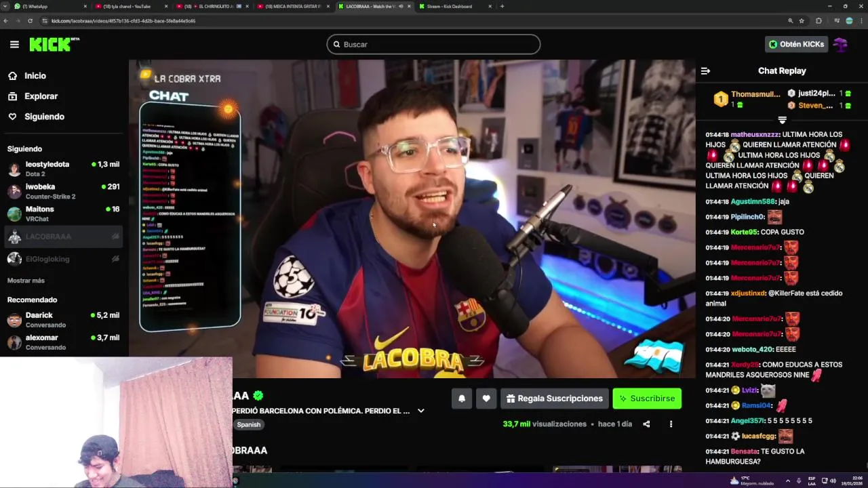The height and width of the screenshot is (488, 868).
Task: Mute the LACOBRAAA tab audio icon
Action: [x=401, y=6]
